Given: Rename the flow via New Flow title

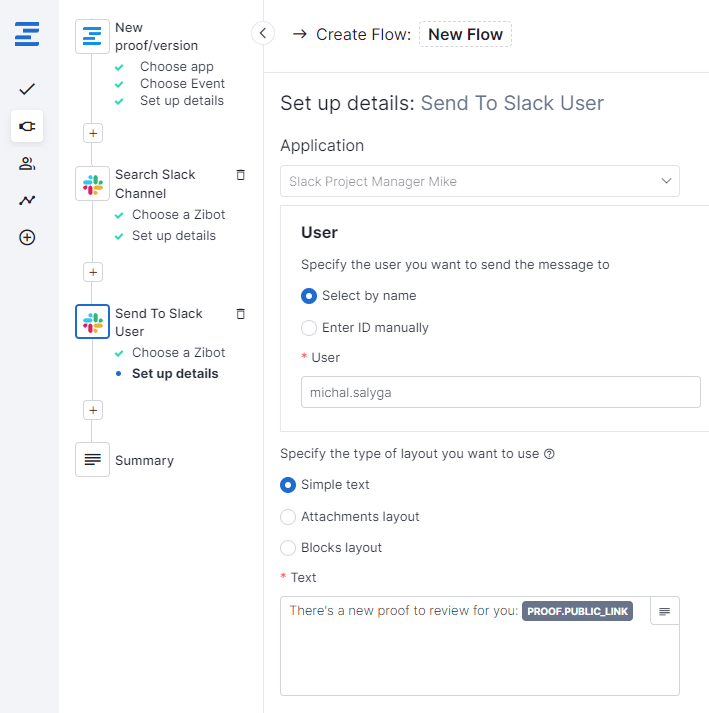Looking at the screenshot, I should (x=465, y=34).
